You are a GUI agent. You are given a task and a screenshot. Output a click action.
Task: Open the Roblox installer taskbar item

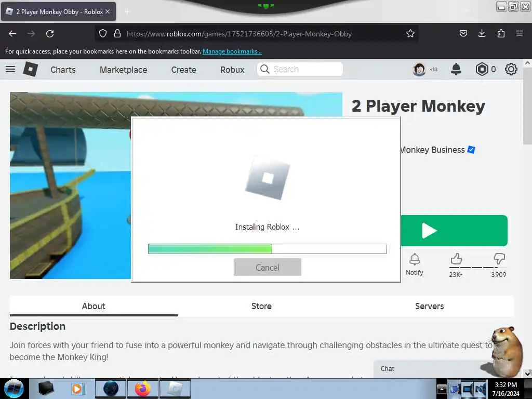[x=175, y=389]
